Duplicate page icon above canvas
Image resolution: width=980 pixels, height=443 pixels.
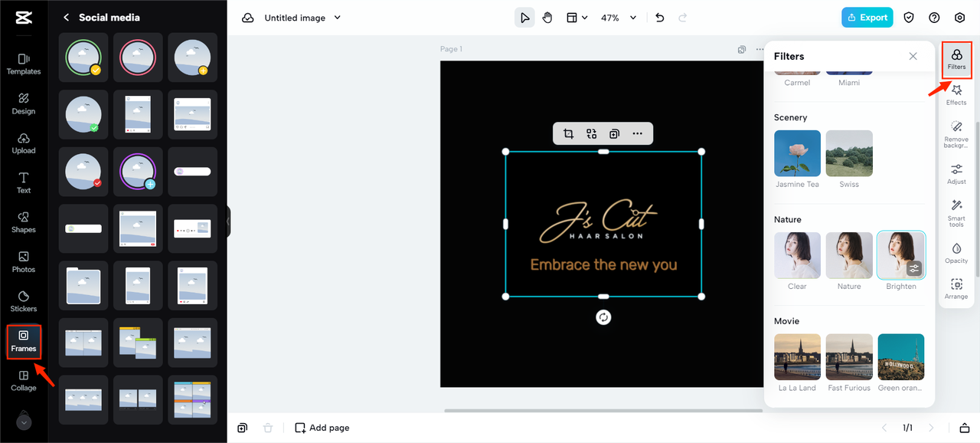click(741, 49)
